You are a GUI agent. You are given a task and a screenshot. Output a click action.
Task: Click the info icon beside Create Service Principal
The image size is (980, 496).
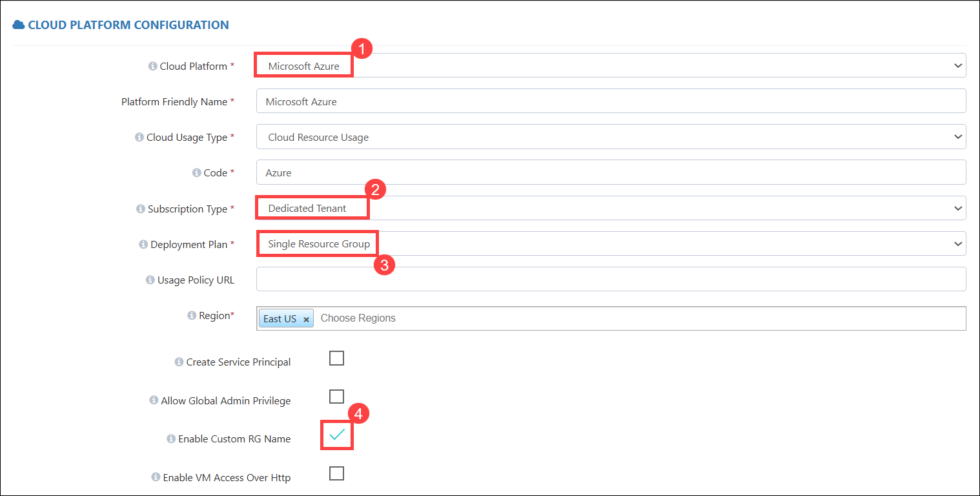[179, 362]
